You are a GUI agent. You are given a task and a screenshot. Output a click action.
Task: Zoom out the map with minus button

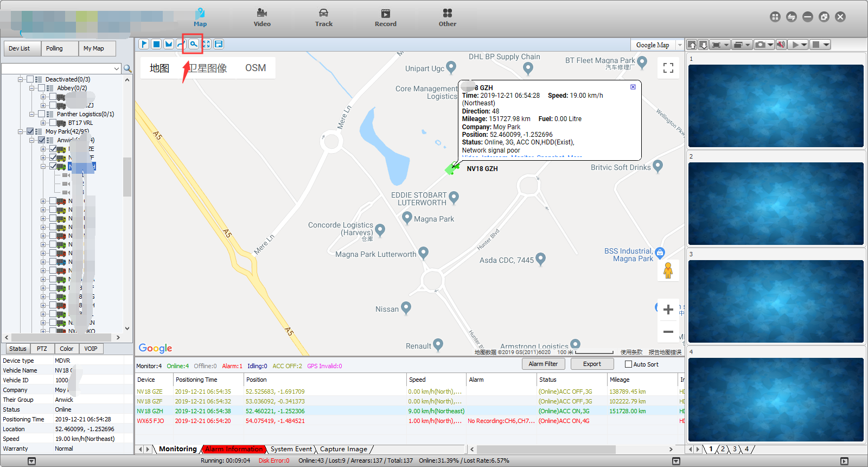(668, 331)
